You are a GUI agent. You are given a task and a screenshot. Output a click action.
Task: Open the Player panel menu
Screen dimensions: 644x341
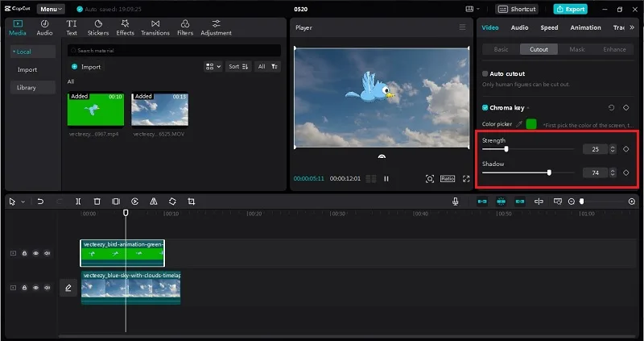point(462,27)
